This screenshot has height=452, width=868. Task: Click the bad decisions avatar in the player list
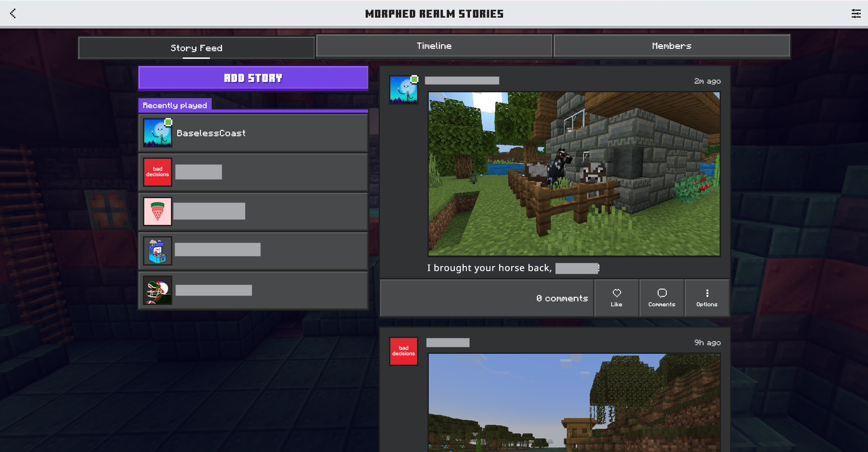coord(157,172)
